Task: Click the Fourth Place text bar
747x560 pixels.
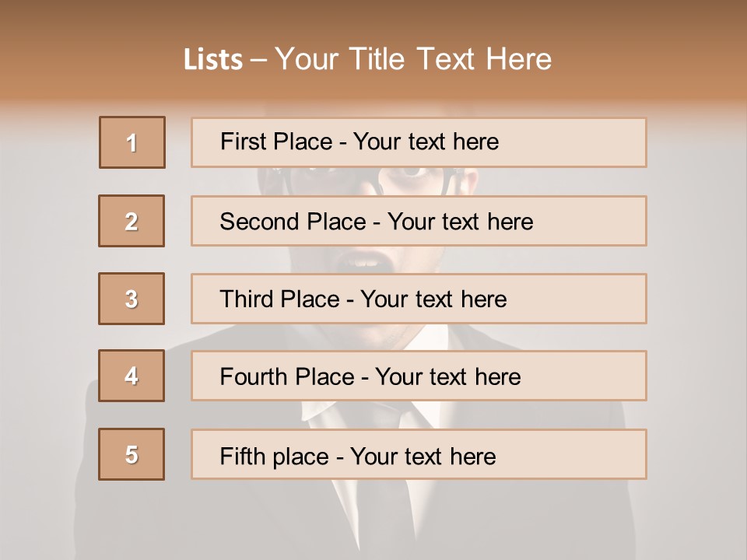Action: click(419, 376)
